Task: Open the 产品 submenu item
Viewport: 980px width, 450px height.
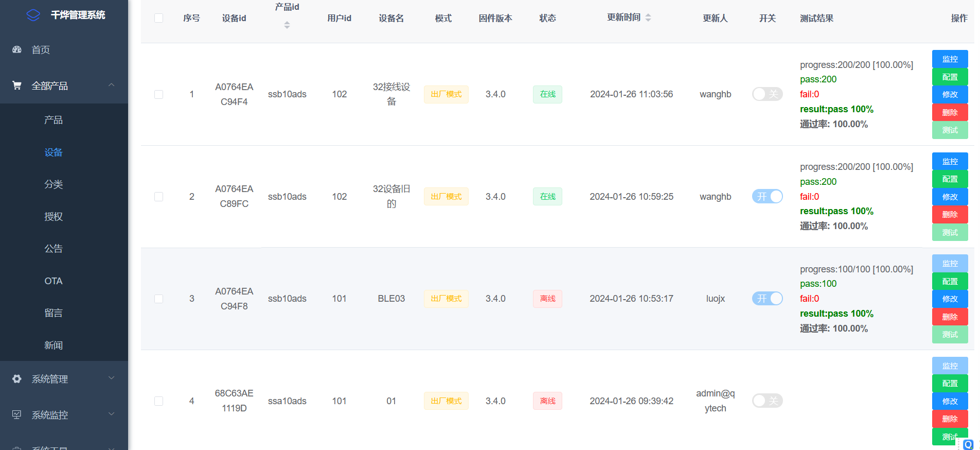Action: pyautogui.click(x=54, y=120)
